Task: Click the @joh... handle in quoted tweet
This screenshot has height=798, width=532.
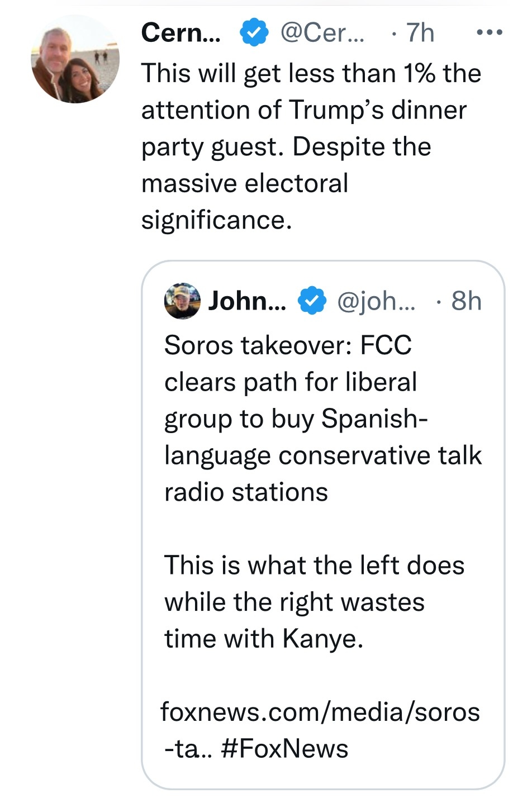Action: tap(376, 301)
